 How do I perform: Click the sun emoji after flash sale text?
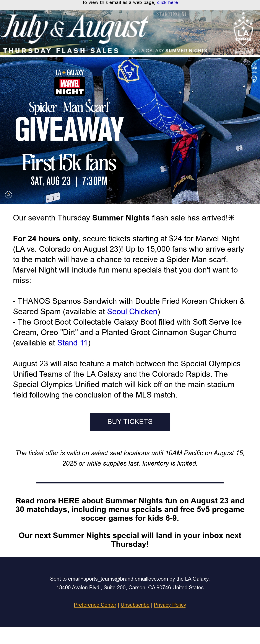(231, 218)
